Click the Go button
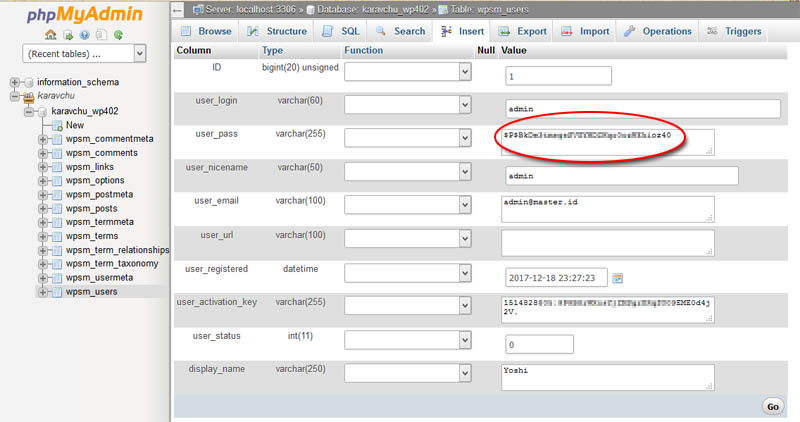 click(772, 407)
